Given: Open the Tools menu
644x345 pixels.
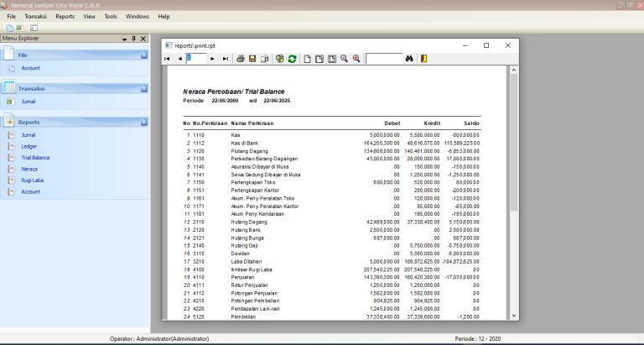Looking at the screenshot, I should (111, 16).
